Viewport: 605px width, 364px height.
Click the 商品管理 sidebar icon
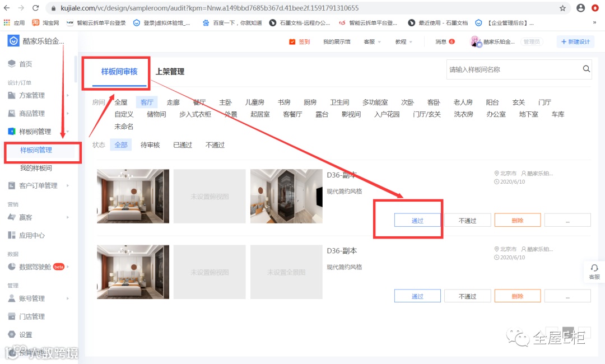pos(12,113)
